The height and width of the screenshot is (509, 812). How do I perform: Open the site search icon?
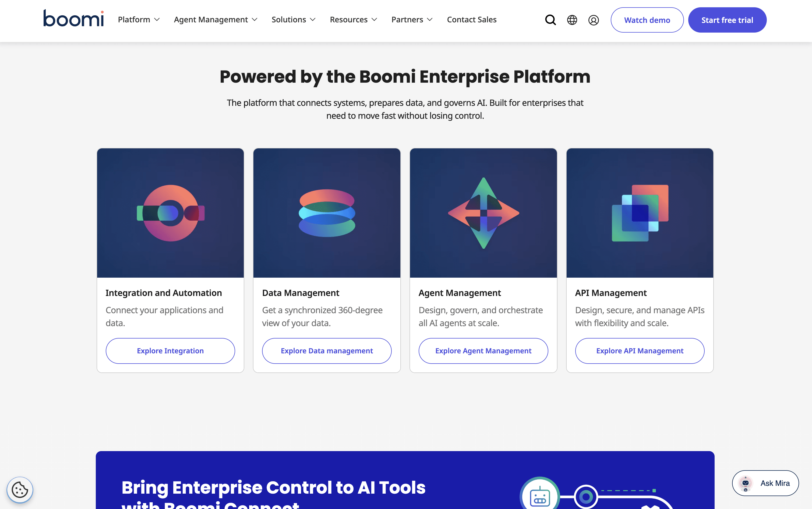tap(550, 20)
